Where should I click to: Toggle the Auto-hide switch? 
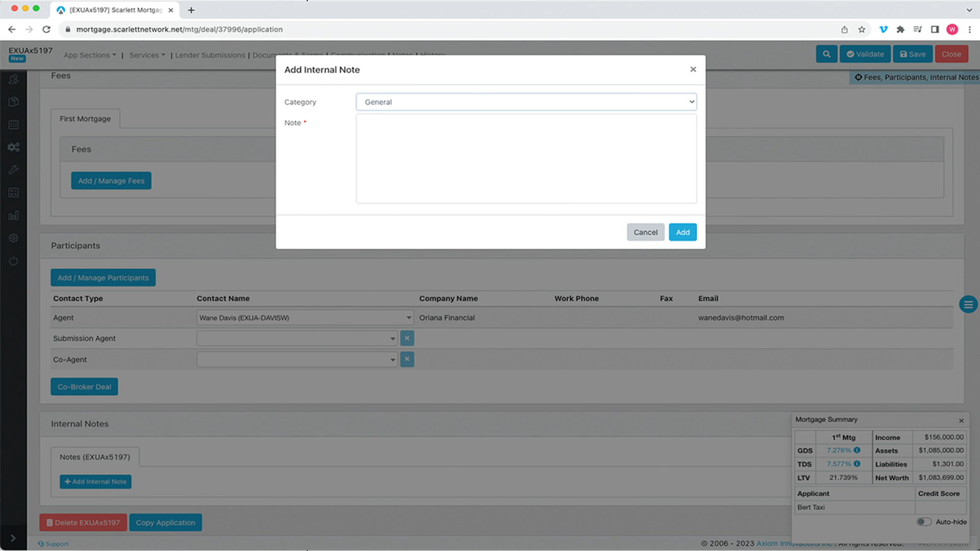(923, 522)
